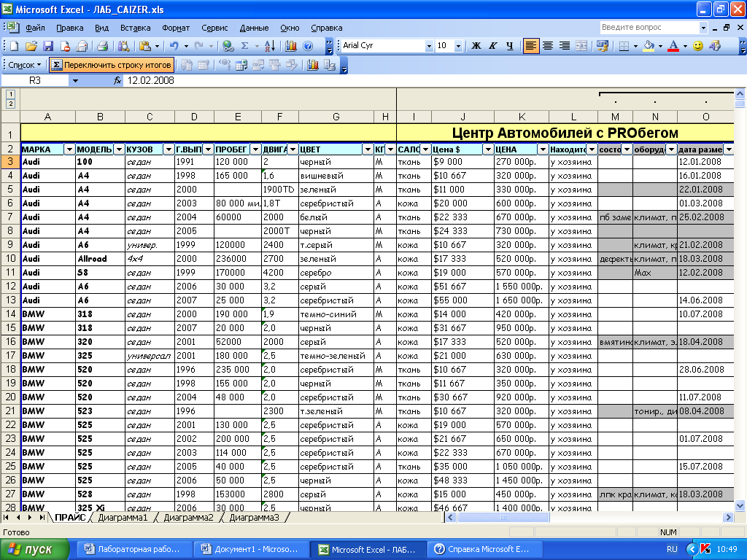Click the function fx icon in the formula bar
The width and height of the screenshot is (747, 560).
tap(117, 80)
